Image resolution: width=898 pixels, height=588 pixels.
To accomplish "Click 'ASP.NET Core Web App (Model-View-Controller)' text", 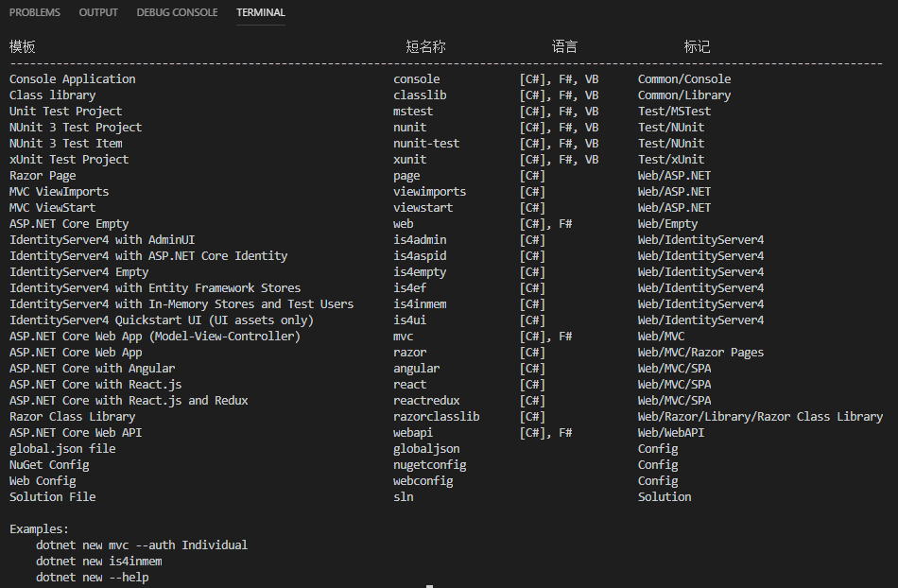I will 155,336.
